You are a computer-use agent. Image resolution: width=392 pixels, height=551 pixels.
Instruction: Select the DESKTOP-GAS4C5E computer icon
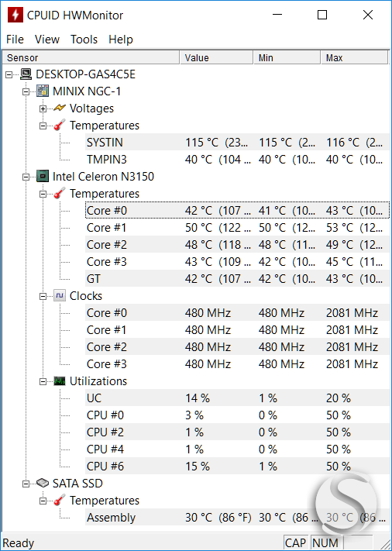coord(26,74)
